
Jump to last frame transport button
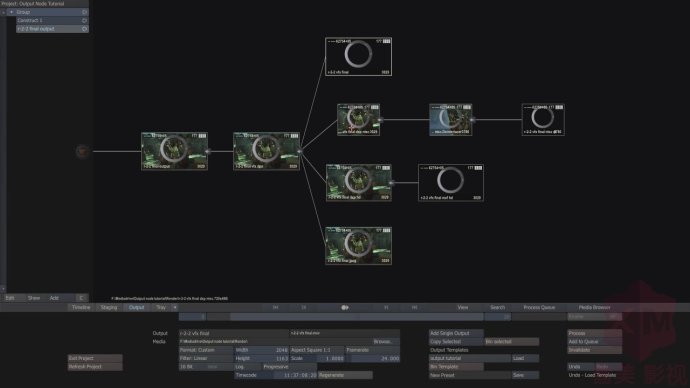(x=414, y=307)
